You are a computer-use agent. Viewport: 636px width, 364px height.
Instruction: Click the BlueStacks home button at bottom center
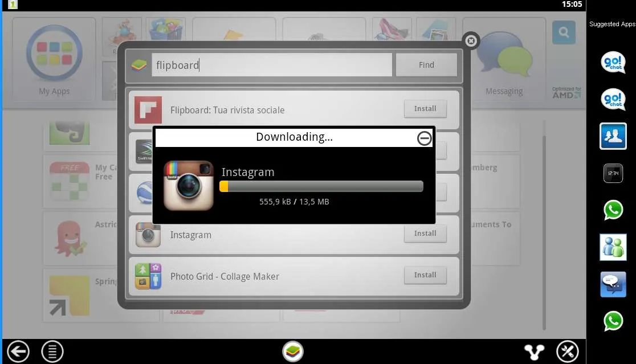click(293, 351)
